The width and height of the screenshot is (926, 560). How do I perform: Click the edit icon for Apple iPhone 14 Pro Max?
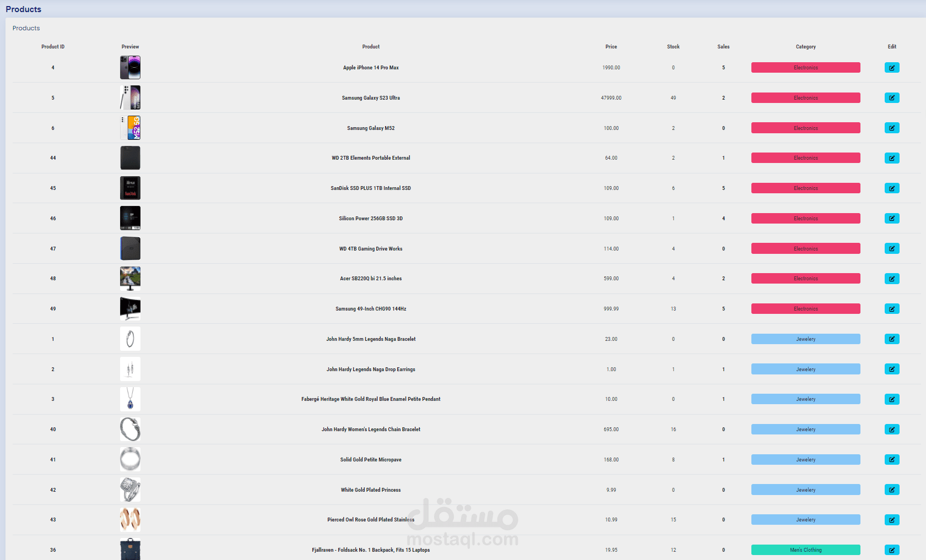point(892,68)
